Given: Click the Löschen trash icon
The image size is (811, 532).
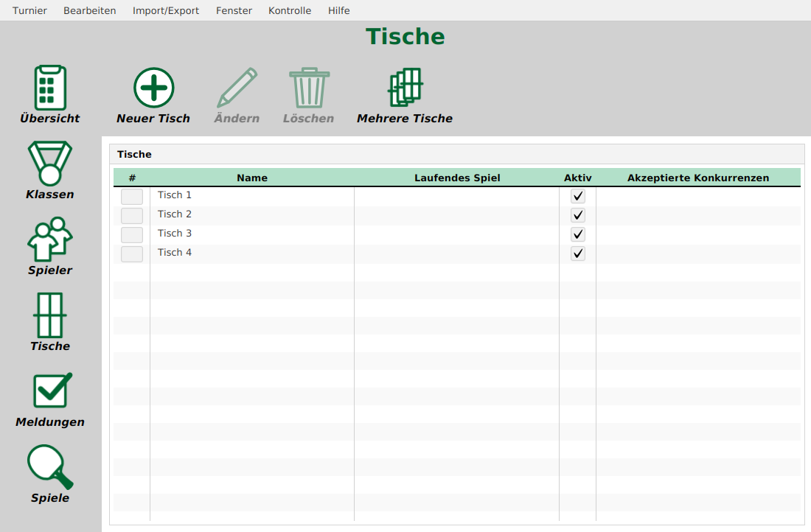Looking at the screenshot, I should pos(308,88).
